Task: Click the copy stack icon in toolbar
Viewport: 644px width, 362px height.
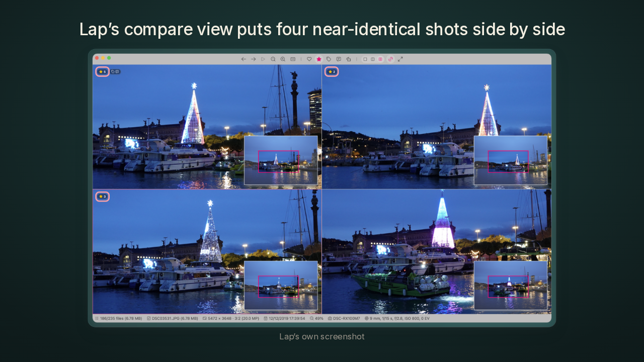Action: click(348, 59)
